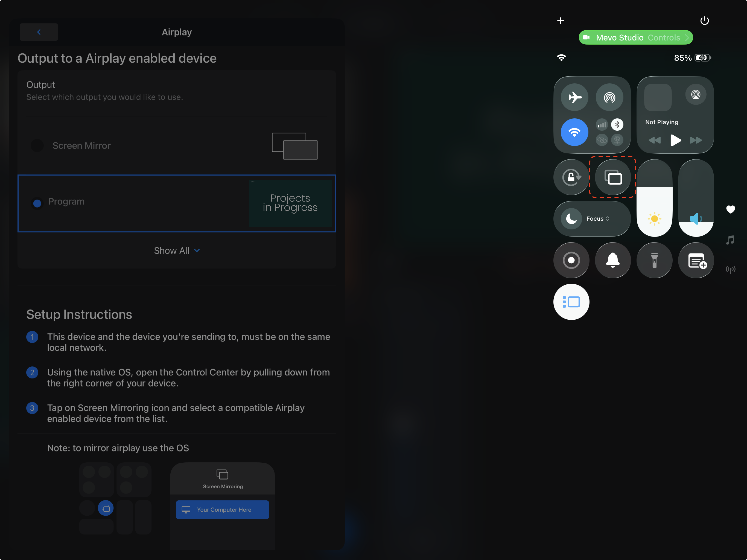Tap the silent mode bell icon
The width and height of the screenshot is (747, 560).
point(612,260)
